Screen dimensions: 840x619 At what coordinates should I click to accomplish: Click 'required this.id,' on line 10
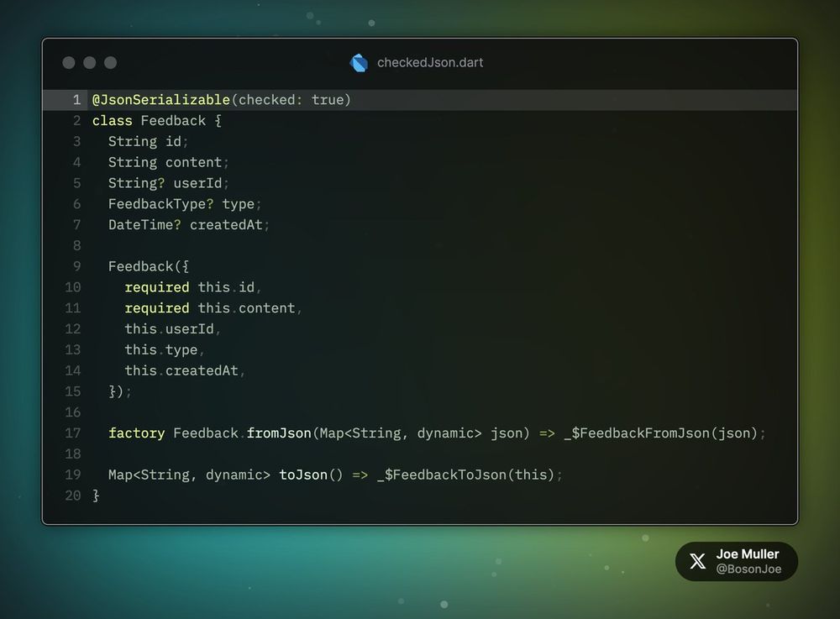click(193, 287)
